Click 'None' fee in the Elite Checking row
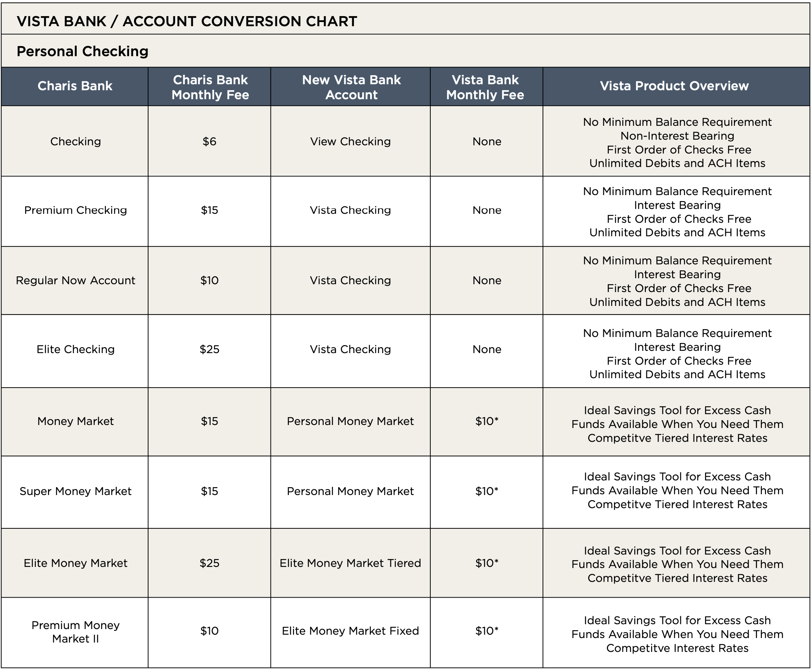 pos(487,349)
